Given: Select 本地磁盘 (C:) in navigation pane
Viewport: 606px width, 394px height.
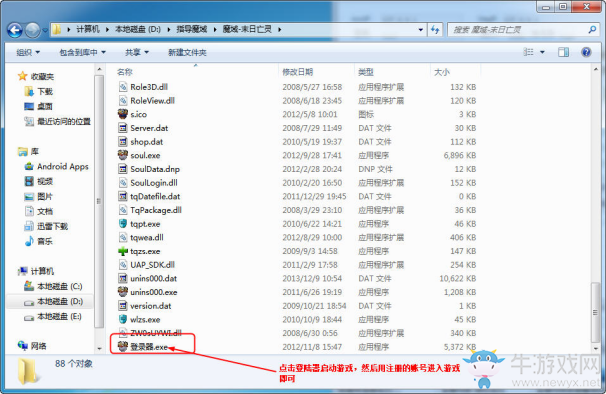Looking at the screenshot, I should 59,287.
